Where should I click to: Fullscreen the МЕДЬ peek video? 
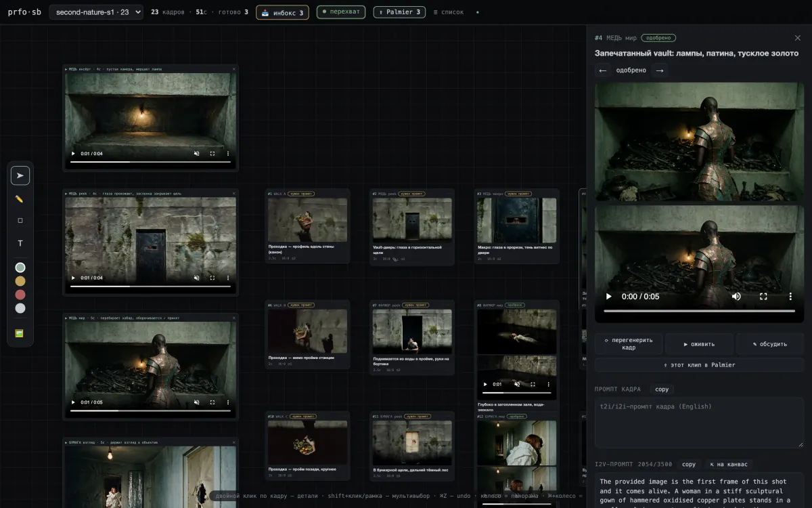(x=212, y=278)
